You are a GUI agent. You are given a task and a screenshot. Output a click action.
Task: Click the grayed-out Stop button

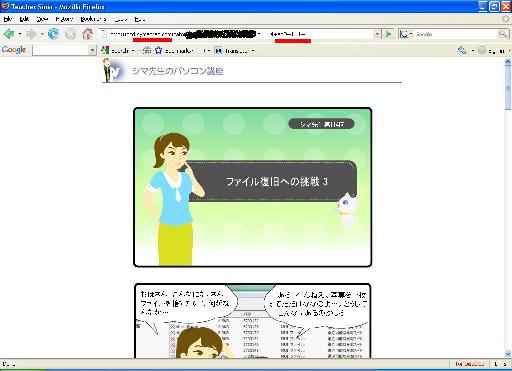tap(70, 34)
